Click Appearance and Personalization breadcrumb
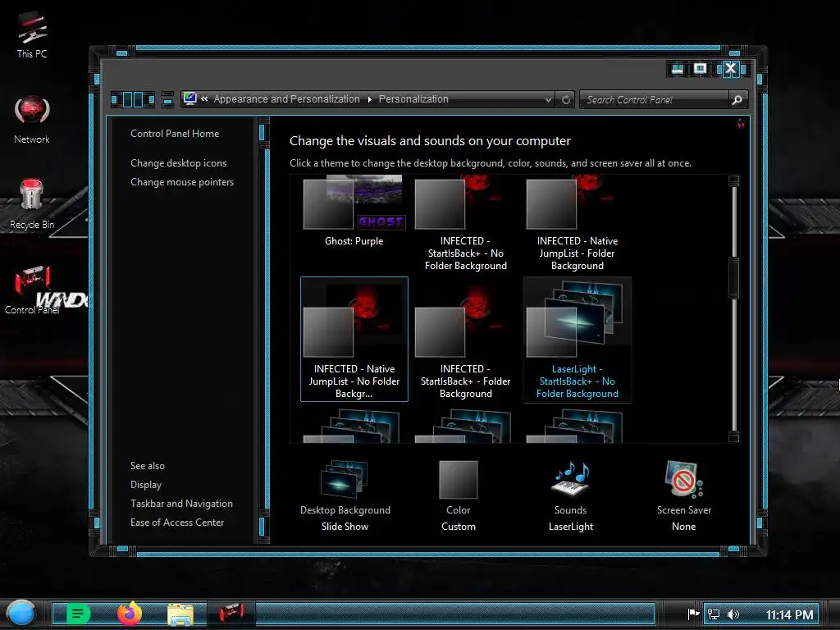This screenshot has width=840, height=630. [x=286, y=99]
